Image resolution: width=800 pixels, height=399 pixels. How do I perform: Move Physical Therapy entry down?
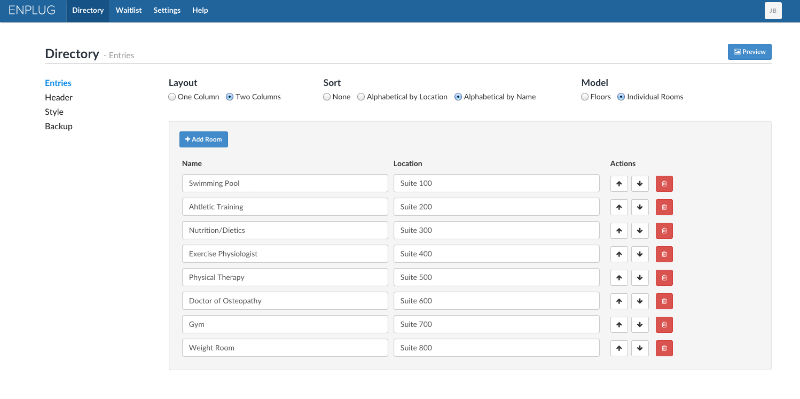tap(640, 278)
